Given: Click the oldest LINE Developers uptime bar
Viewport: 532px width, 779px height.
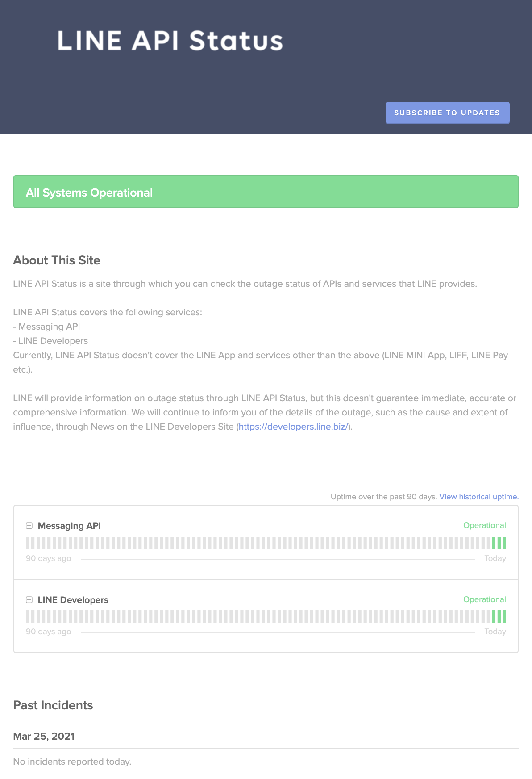Looking at the screenshot, I should point(28,616).
